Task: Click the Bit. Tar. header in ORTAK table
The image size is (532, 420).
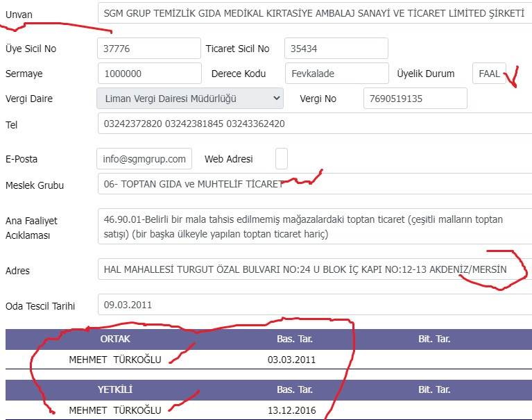Action: pos(434,339)
